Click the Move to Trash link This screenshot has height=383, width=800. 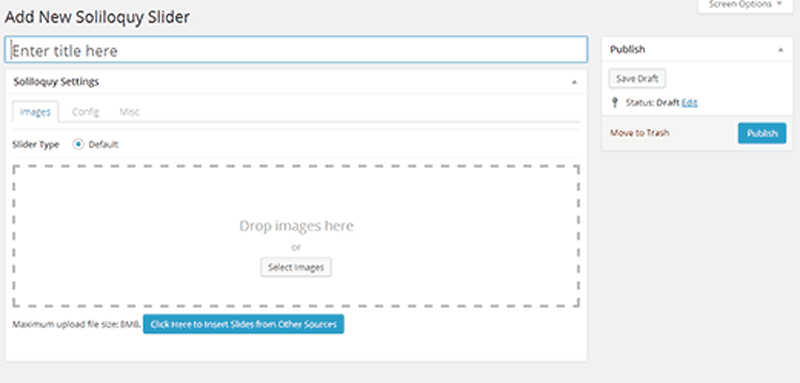click(639, 133)
